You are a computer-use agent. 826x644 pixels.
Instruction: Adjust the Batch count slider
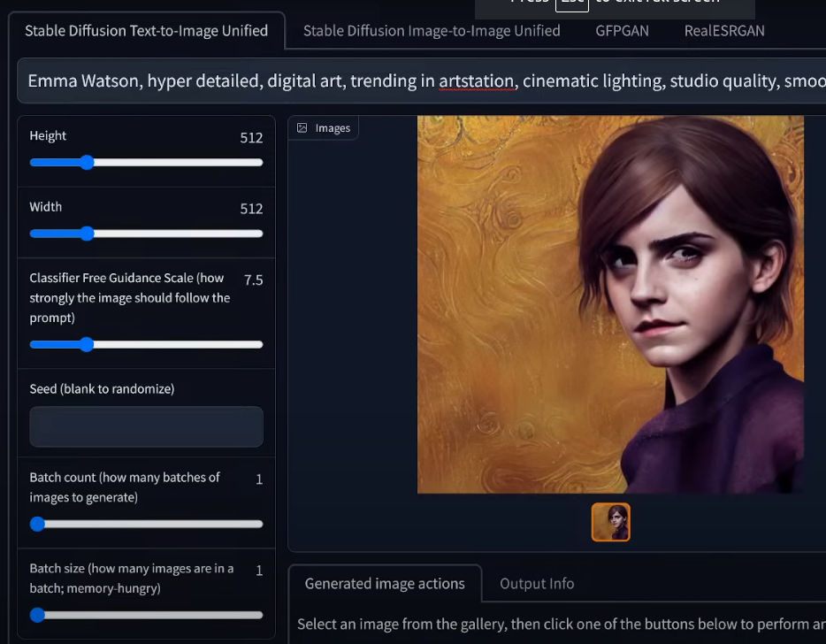[x=147, y=524]
